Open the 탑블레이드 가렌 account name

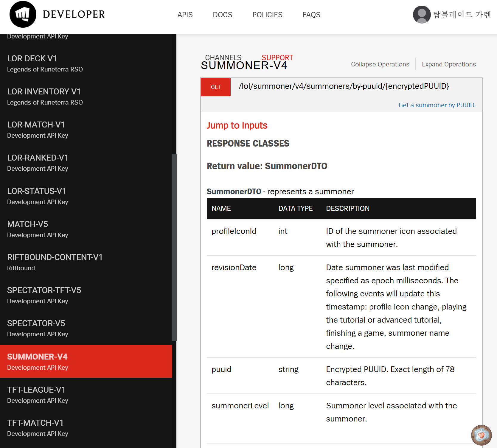coord(462,14)
